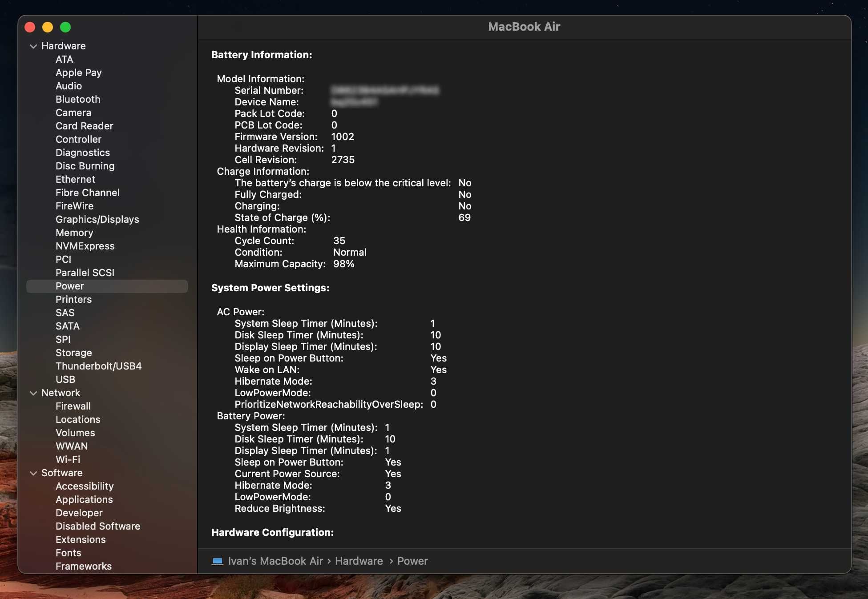
Task: Collapse the Software section chevron
Action: coord(33,473)
